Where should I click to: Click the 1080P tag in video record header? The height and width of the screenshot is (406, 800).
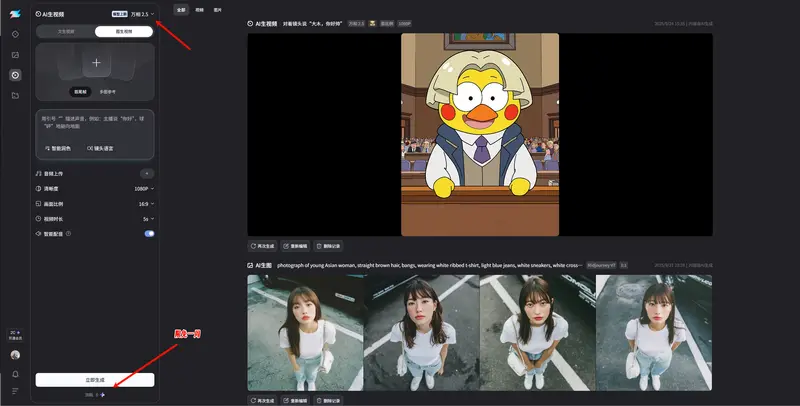(405, 23)
